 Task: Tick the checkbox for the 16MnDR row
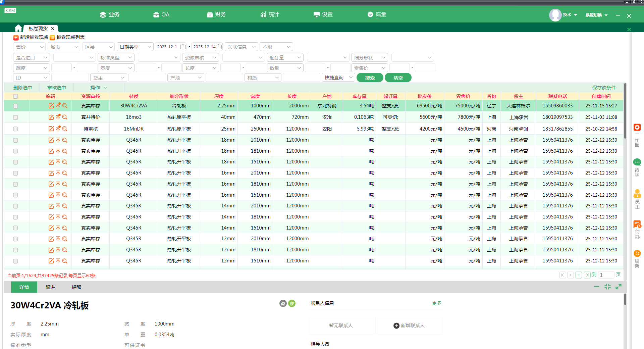pyautogui.click(x=15, y=129)
